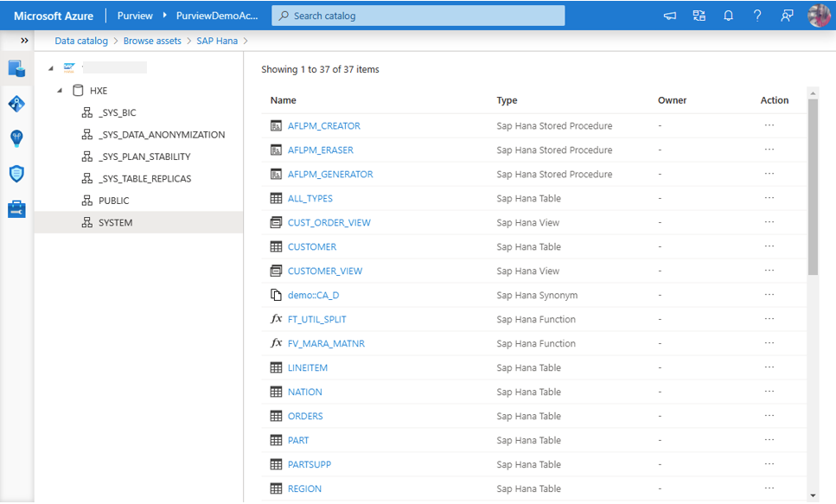836x504 pixels.
Task: Open the Management toolbox sidebar icon
Action: 16,209
